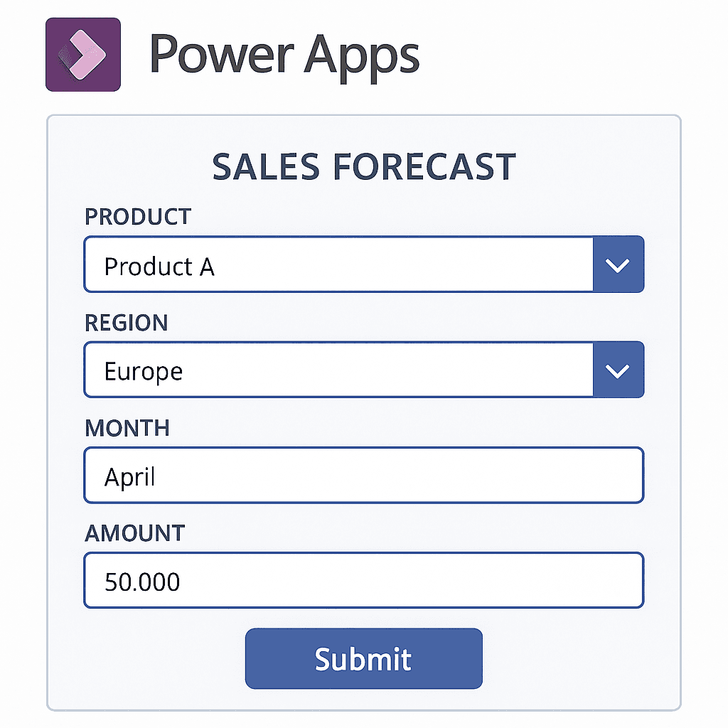Click the purple Power Apps logo icon
Screen dimensions: 728x728
click(83, 55)
